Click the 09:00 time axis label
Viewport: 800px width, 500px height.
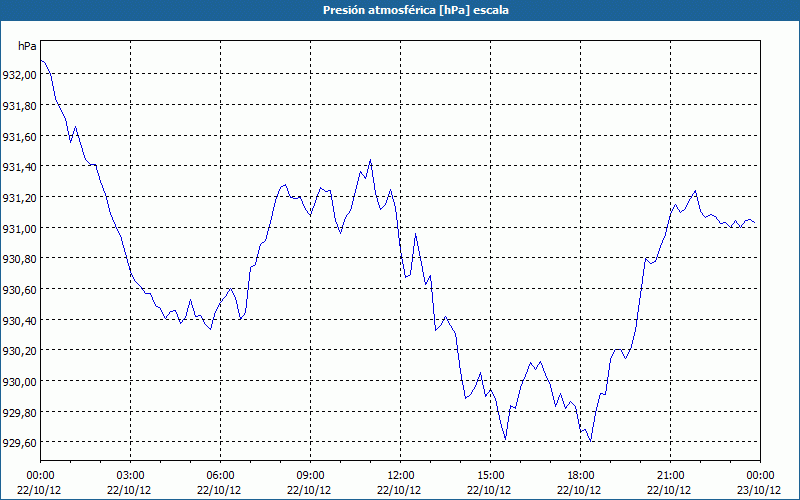[x=310, y=476]
